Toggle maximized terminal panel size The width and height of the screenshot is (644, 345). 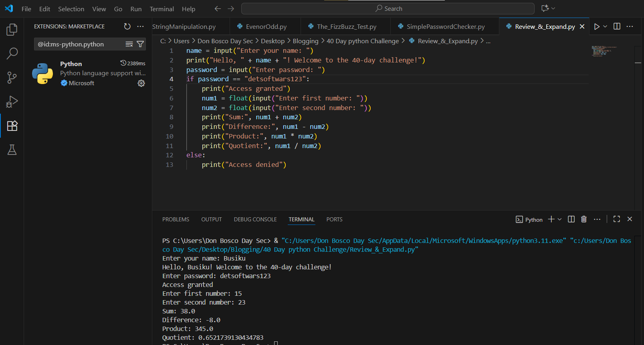(617, 219)
